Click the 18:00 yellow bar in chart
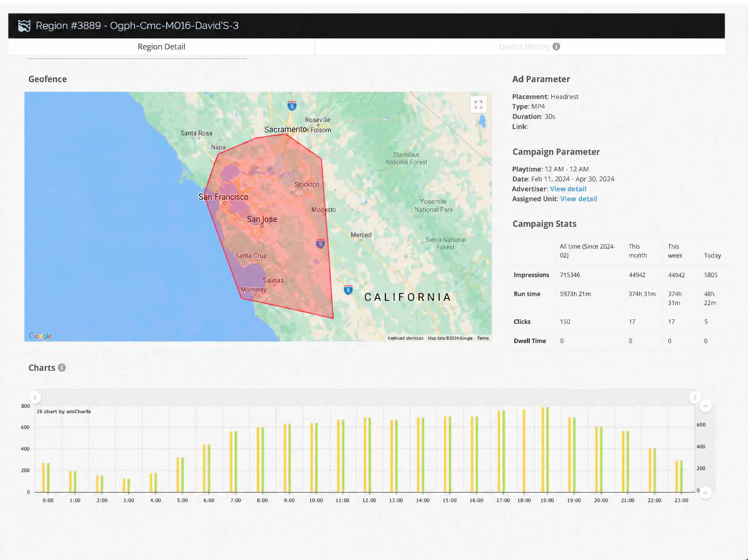Image resolution: width=748 pixels, height=560 pixels. coord(524,451)
